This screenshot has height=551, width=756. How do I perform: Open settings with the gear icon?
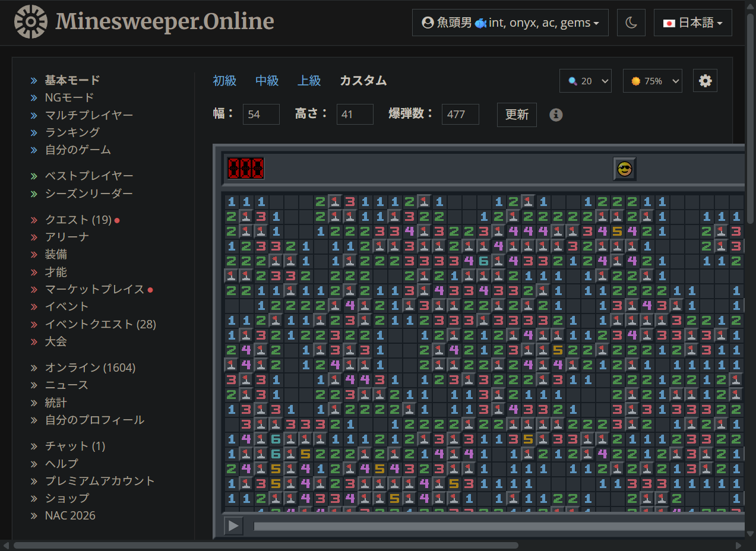tap(706, 81)
